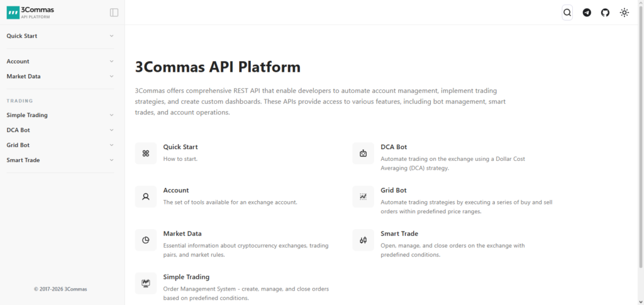Click 'Automate trading on the exchange' description
The width and height of the screenshot is (644, 305).
click(x=453, y=164)
